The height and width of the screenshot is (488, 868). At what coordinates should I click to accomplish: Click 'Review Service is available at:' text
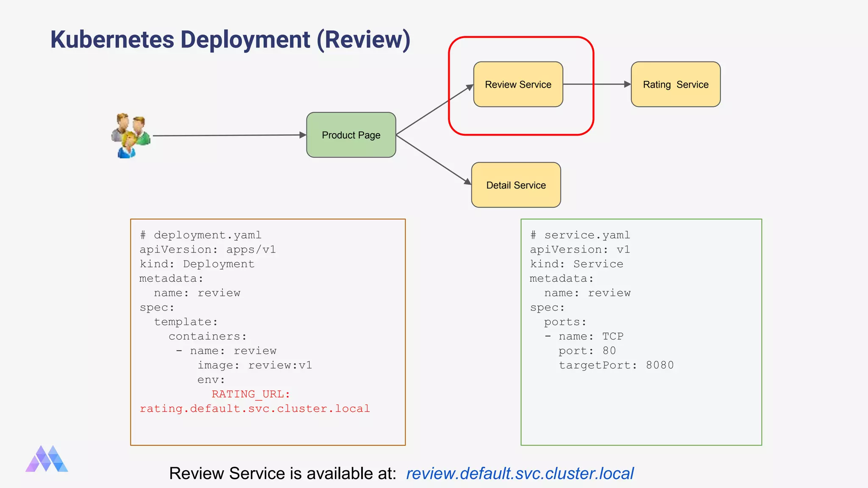pos(283,473)
